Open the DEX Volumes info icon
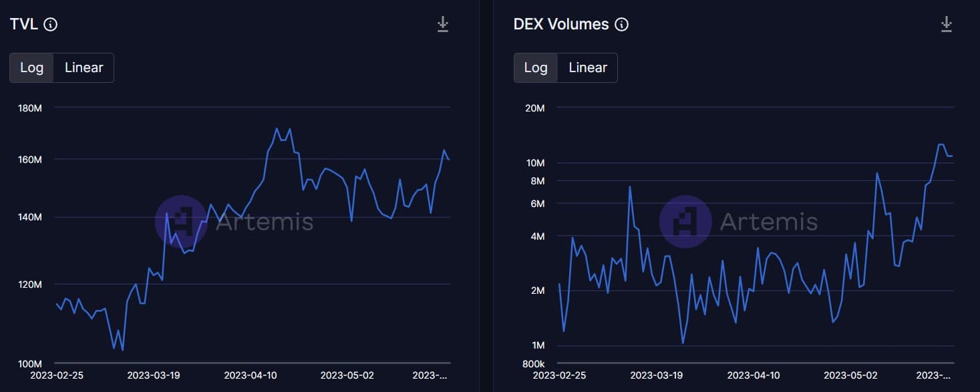Viewport: 980px width, 392px height. coord(621,25)
